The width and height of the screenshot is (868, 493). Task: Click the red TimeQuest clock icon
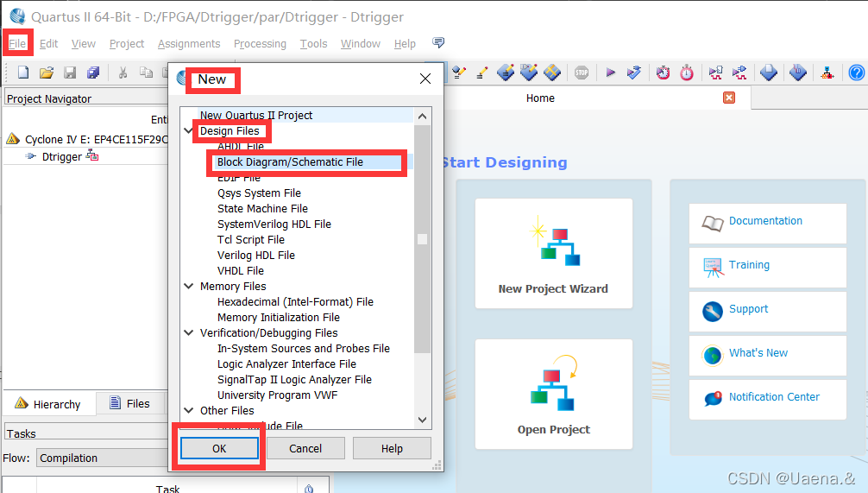664,73
